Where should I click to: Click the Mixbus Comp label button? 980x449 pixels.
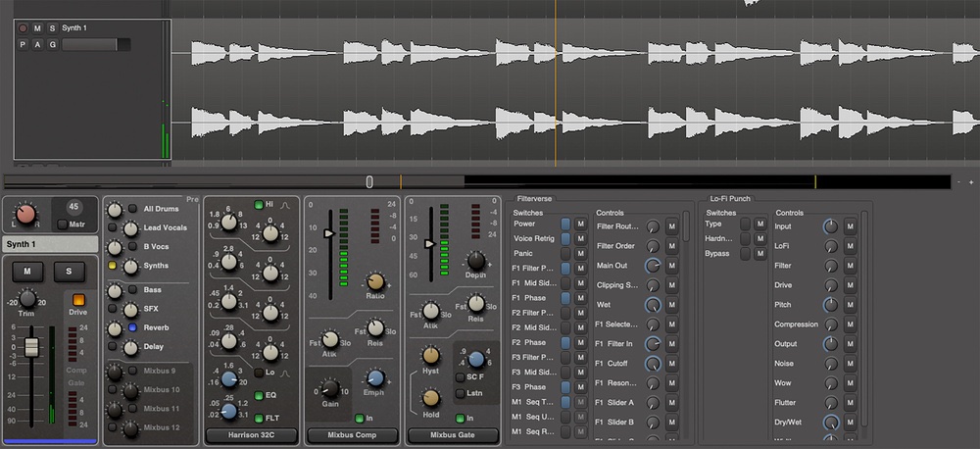[353, 433]
